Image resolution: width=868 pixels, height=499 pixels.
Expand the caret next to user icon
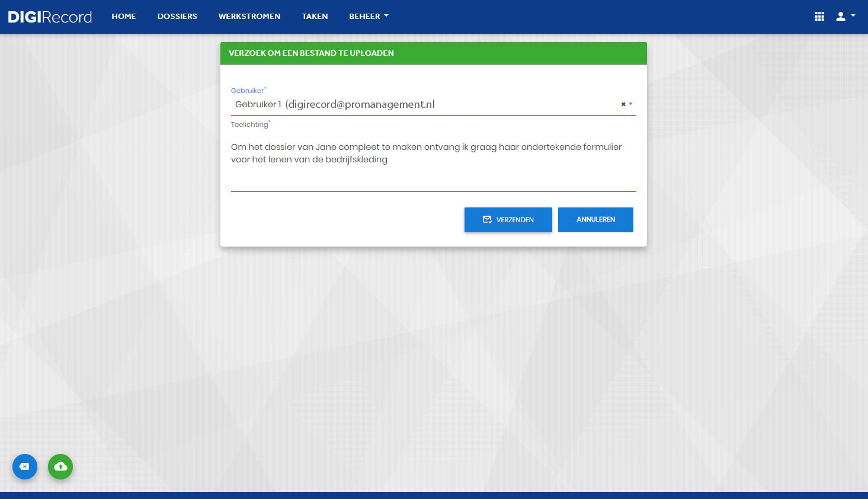[853, 16]
